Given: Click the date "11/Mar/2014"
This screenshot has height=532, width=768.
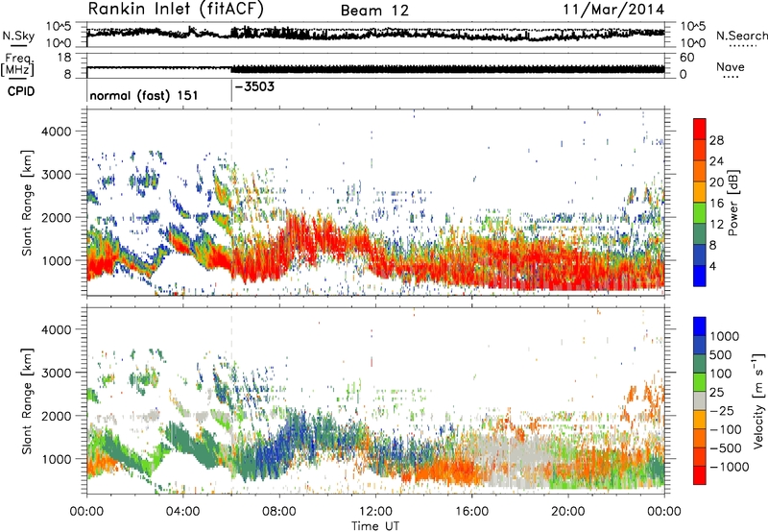Looking at the screenshot, I should pos(613,9).
